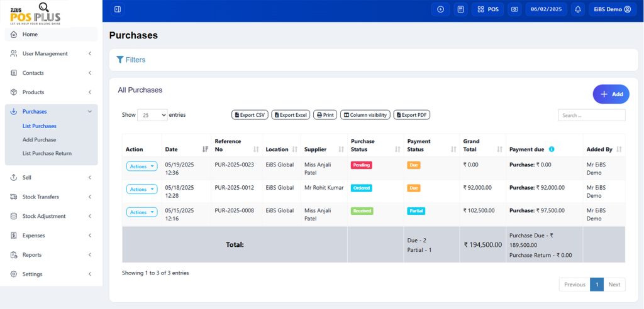
Task: Open Column visibility button
Action: pos(365,115)
